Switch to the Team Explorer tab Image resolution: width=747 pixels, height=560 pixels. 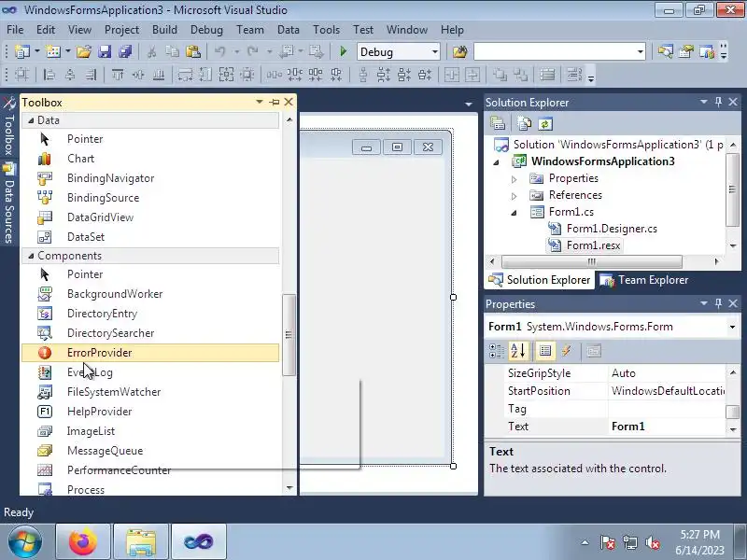click(x=644, y=280)
